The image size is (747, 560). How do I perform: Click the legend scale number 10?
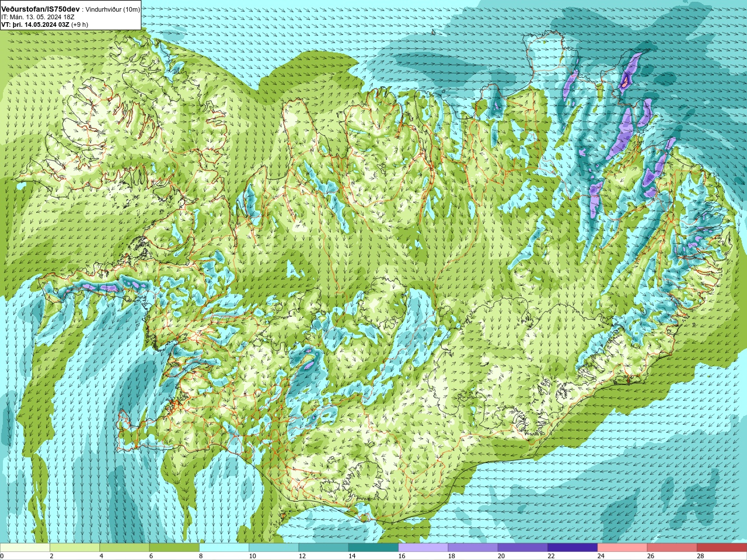[252, 556]
